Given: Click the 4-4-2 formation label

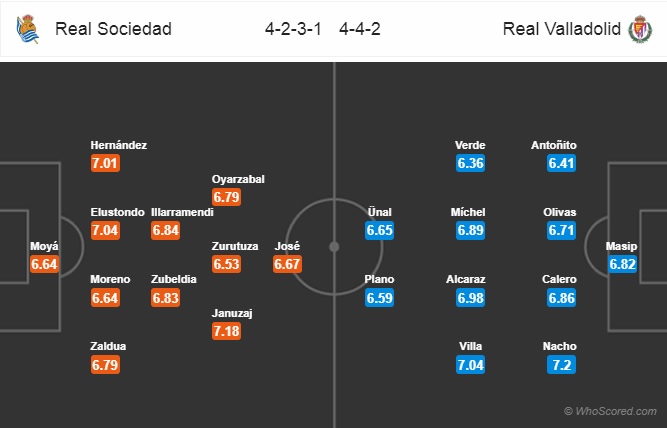Looking at the screenshot, I should (360, 29).
